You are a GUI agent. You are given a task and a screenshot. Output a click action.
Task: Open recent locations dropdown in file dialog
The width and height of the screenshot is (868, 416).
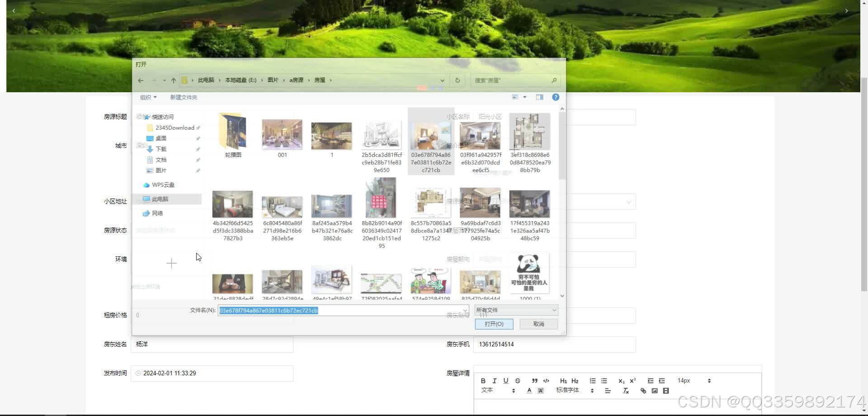(164, 80)
